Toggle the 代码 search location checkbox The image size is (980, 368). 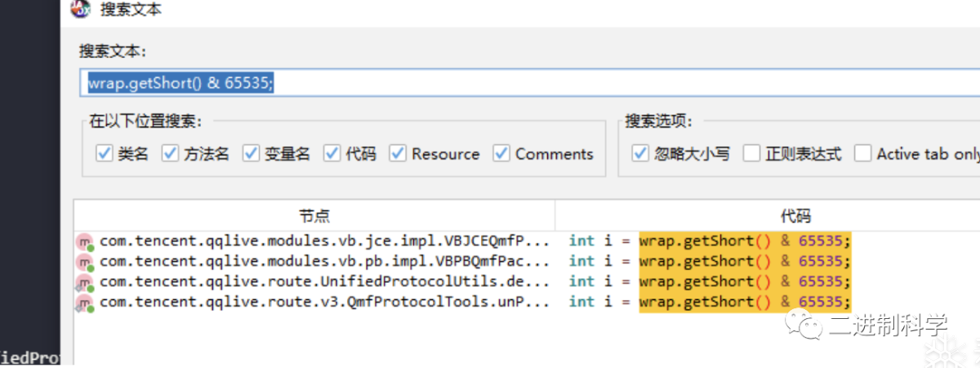332,154
